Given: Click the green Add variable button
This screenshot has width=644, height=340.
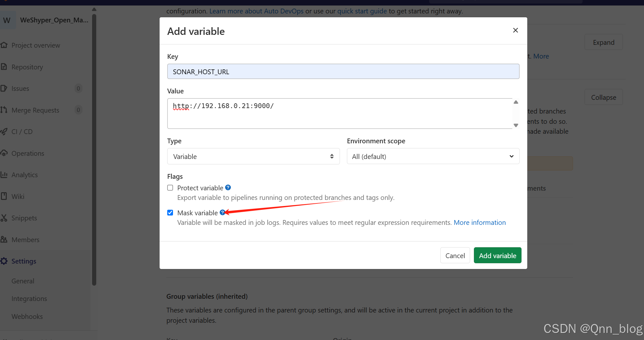Looking at the screenshot, I should point(498,255).
